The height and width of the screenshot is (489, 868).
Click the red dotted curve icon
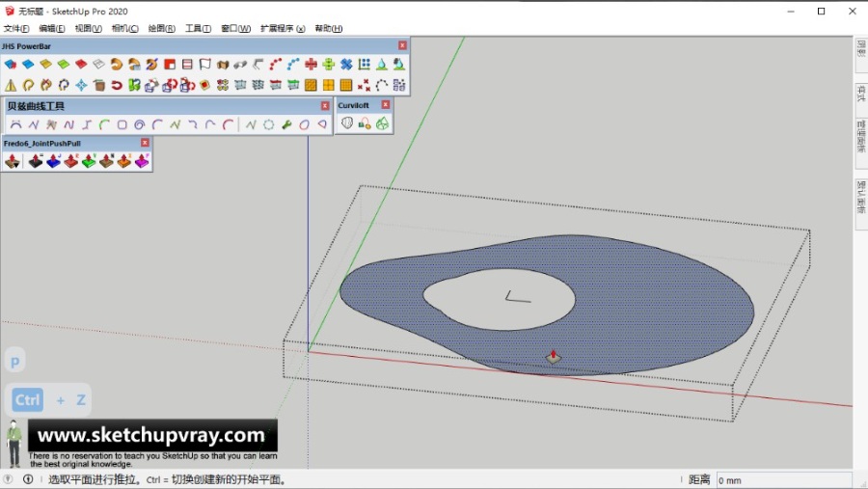(x=276, y=65)
